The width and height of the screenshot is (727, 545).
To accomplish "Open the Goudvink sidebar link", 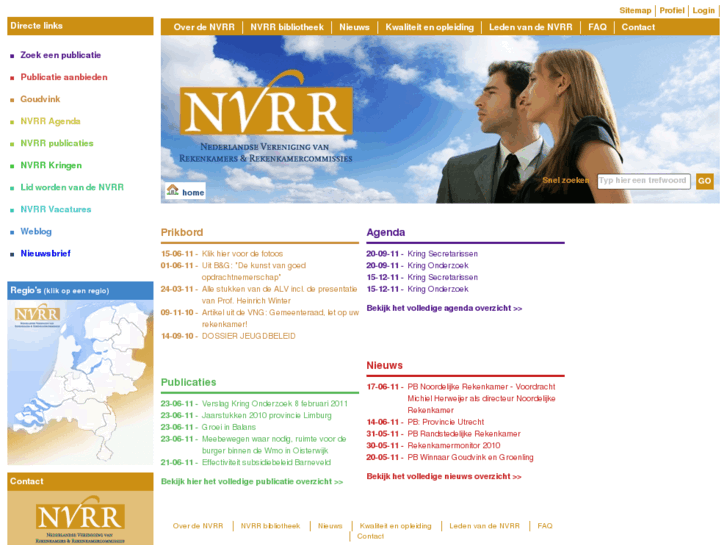I will click(40, 99).
